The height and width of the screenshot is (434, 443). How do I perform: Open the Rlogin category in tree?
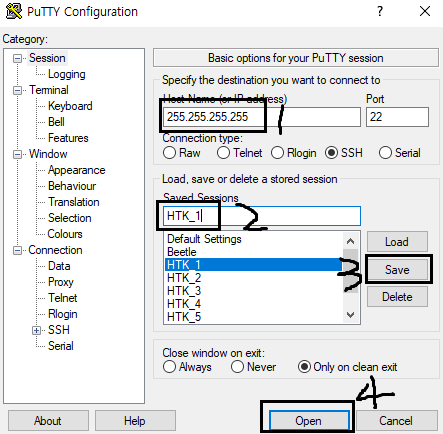[62, 314]
